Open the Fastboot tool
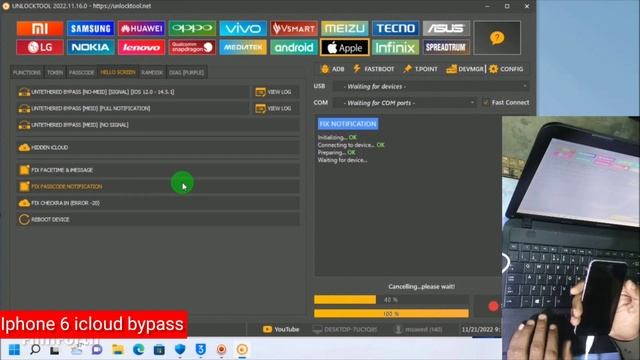 [x=373, y=69]
